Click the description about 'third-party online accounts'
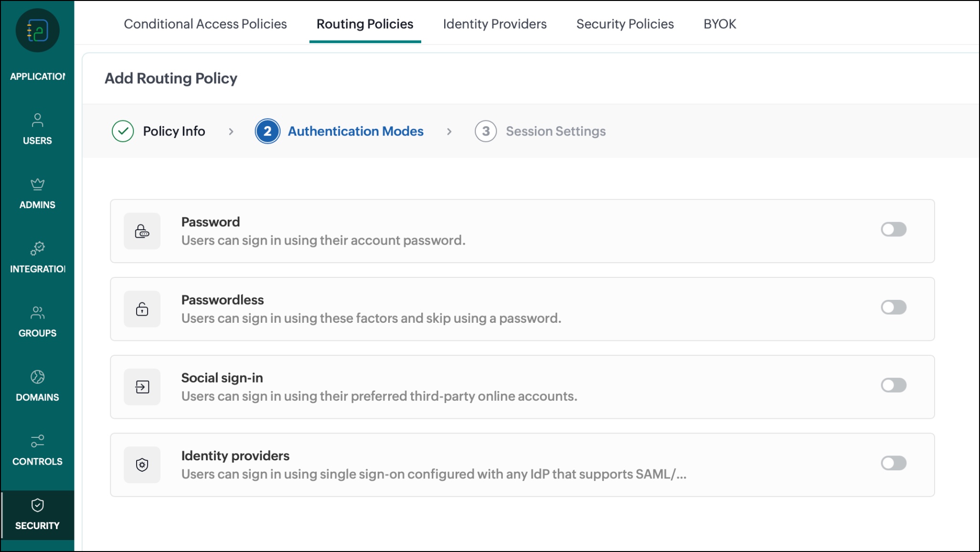 click(x=379, y=396)
